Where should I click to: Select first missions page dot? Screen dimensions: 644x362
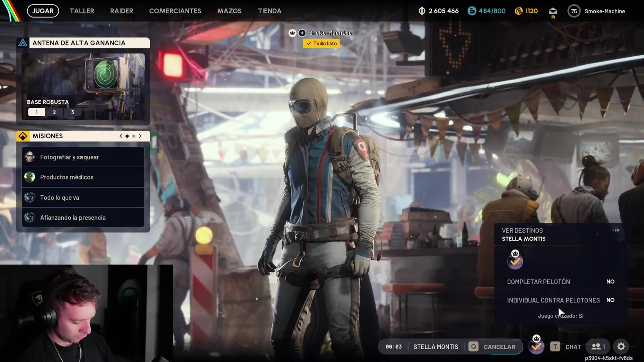pyautogui.click(x=127, y=136)
